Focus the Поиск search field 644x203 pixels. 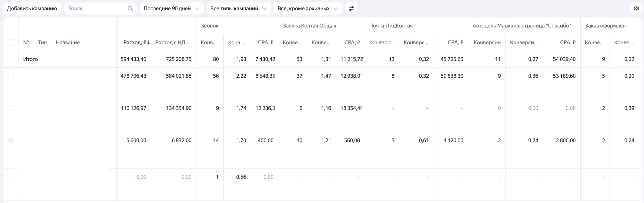pos(100,8)
